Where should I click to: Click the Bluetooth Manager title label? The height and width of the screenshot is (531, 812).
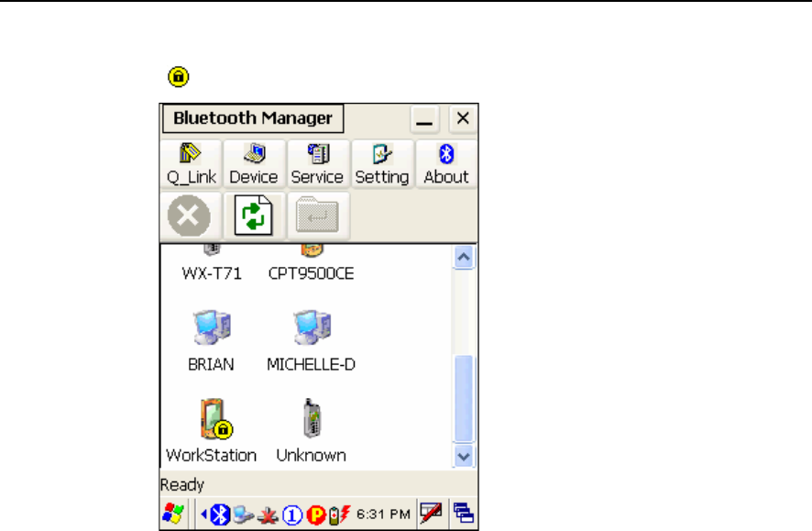pyautogui.click(x=253, y=118)
